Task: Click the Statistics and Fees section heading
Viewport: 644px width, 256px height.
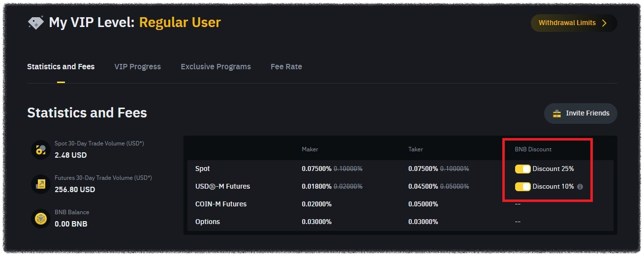Action: tap(87, 113)
